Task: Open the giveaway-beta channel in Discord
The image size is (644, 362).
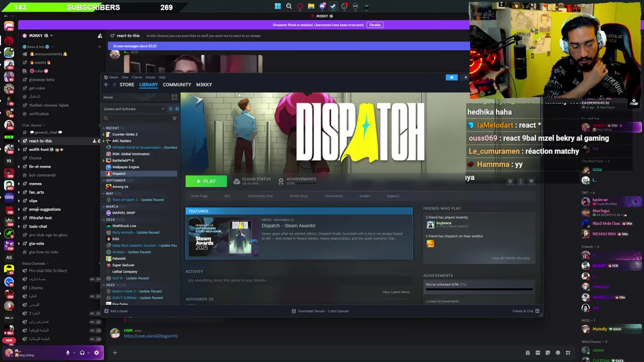Action: (x=42, y=79)
